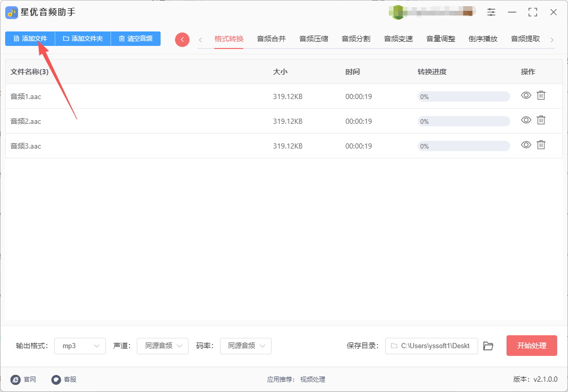This screenshot has width=568, height=392.
Task: Preview 音频1.aac with the eye icon
Action: tap(526, 95)
